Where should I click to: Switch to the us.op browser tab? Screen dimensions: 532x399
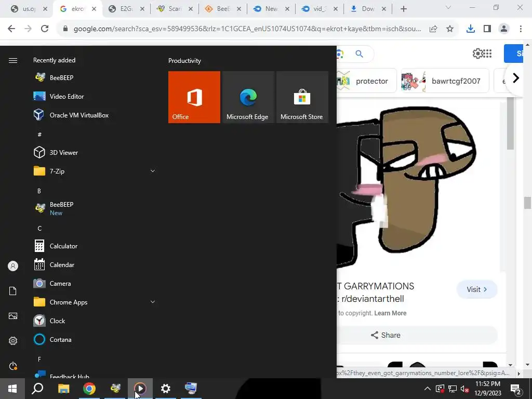click(29, 9)
